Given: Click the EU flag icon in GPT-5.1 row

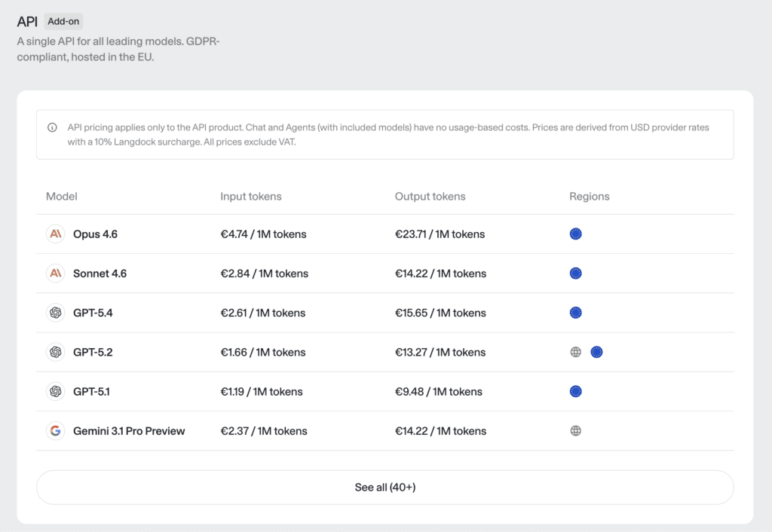Looking at the screenshot, I should (x=575, y=391).
